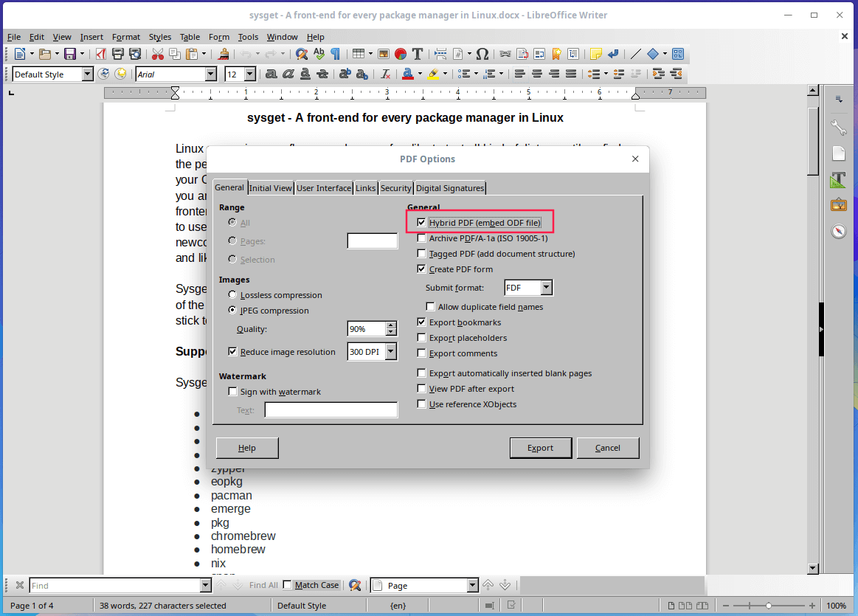The width and height of the screenshot is (858, 616).
Task: Switch to the Security tab
Action: pos(395,187)
